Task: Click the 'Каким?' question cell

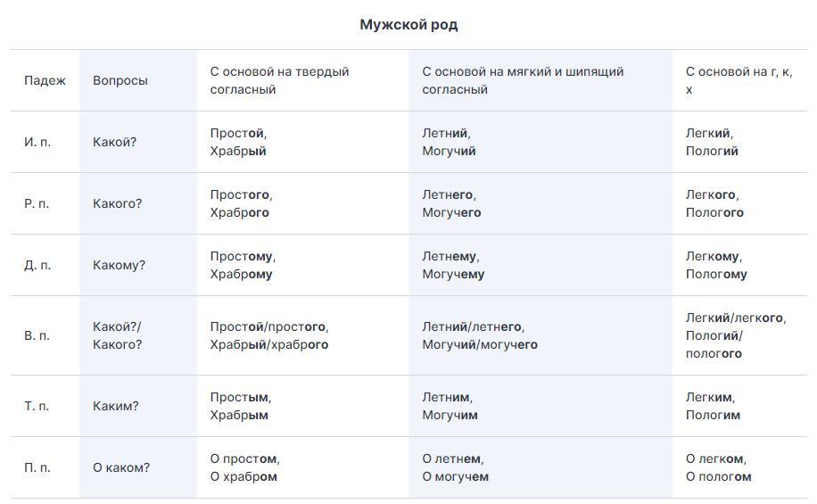Action: coord(116,406)
